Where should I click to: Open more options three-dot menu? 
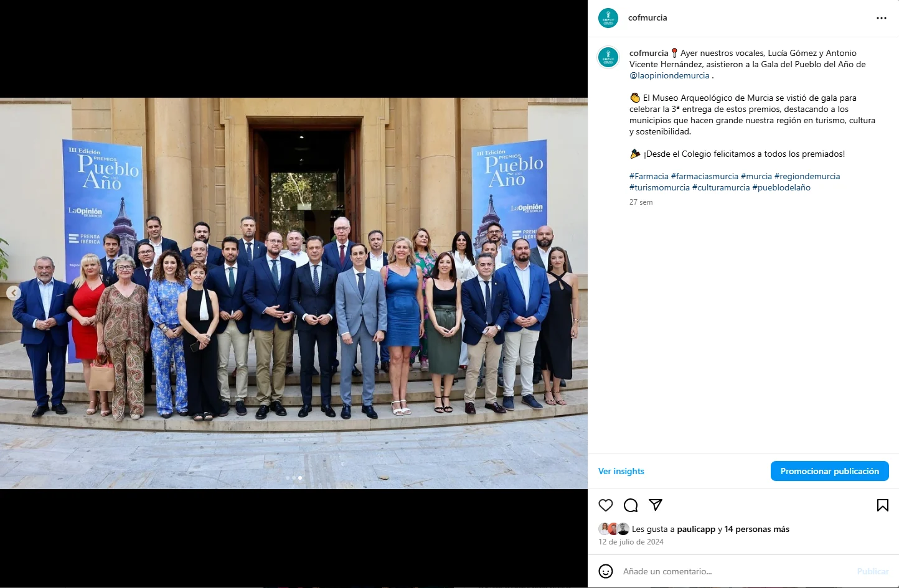882,18
